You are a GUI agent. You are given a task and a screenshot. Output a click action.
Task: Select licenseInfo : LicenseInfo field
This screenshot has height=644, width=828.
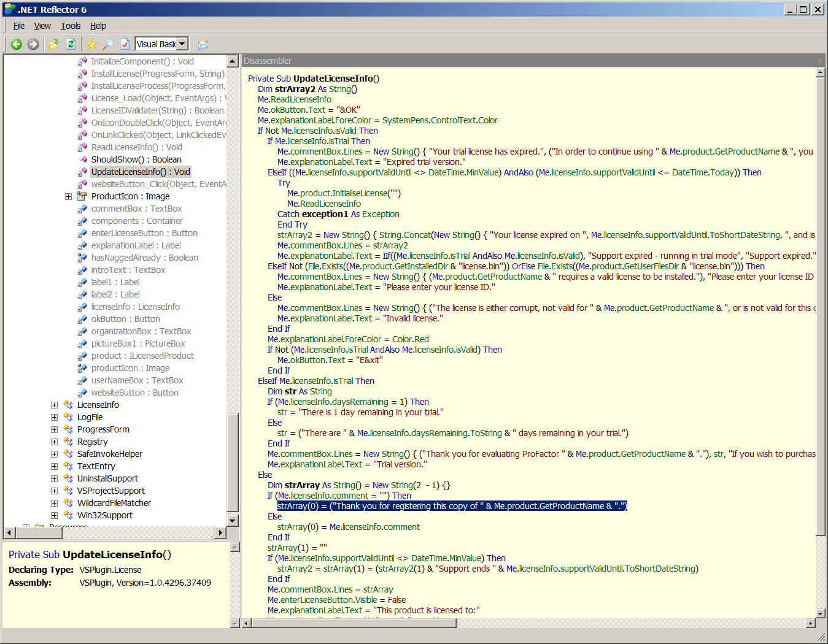pyautogui.click(x=135, y=307)
